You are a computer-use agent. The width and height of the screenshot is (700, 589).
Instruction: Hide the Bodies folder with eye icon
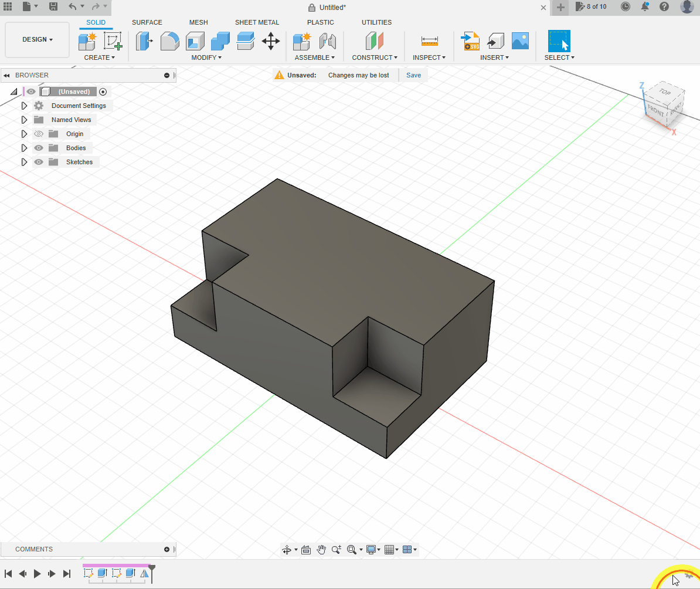click(x=39, y=148)
